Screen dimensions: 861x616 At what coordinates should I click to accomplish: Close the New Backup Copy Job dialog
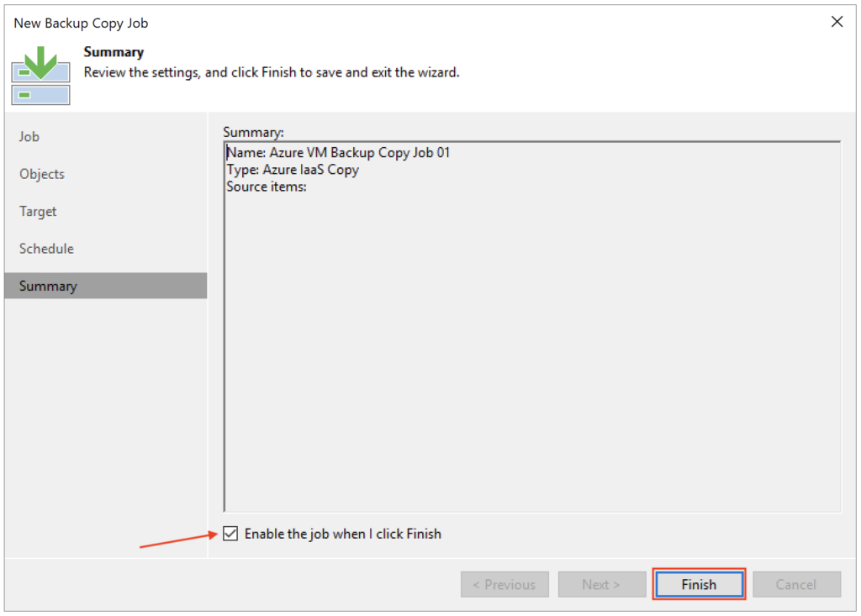837,22
